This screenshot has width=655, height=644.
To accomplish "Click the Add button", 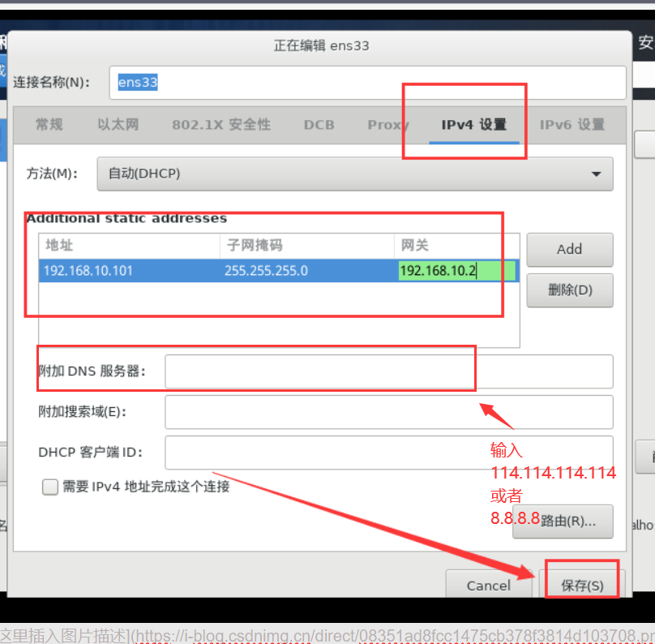I will 570,250.
